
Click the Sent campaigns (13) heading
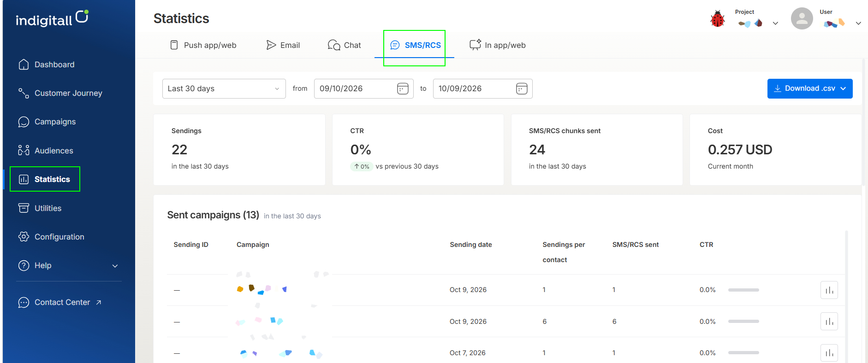[x=213, y=215]
